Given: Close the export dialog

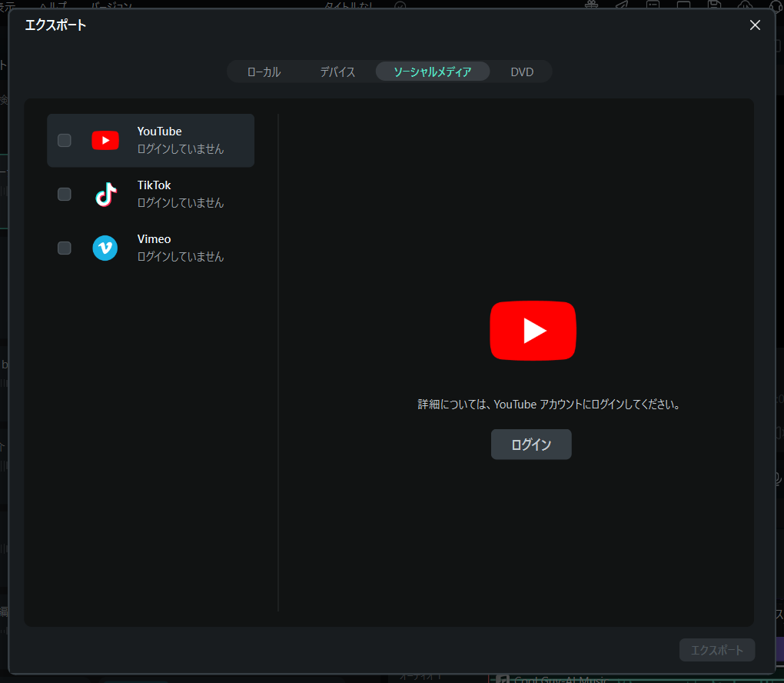Looking at the screenshot, I should pyautogui.click(x=755, y=25).
